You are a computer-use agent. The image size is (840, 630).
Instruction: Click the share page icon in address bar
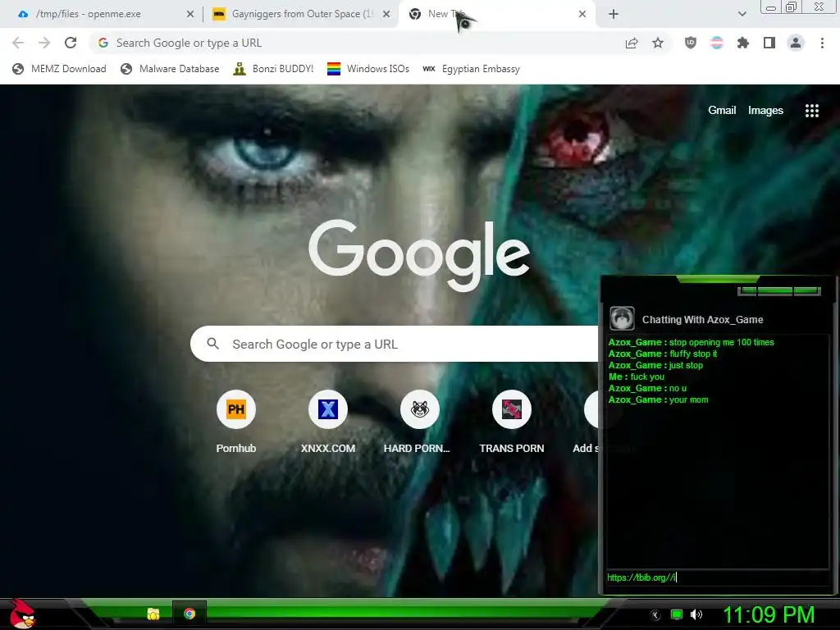pyautogui.click(x=632, y=43)
